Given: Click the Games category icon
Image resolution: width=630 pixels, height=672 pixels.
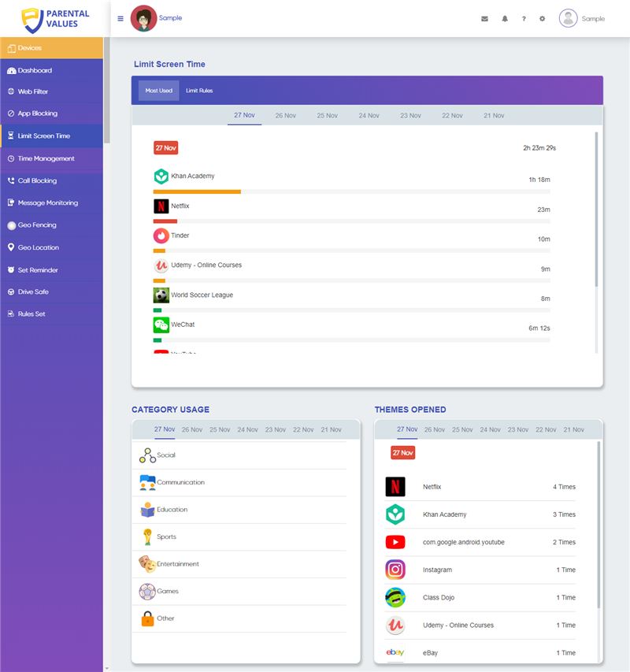Looking at the screenshot, I should pos(147,592).
